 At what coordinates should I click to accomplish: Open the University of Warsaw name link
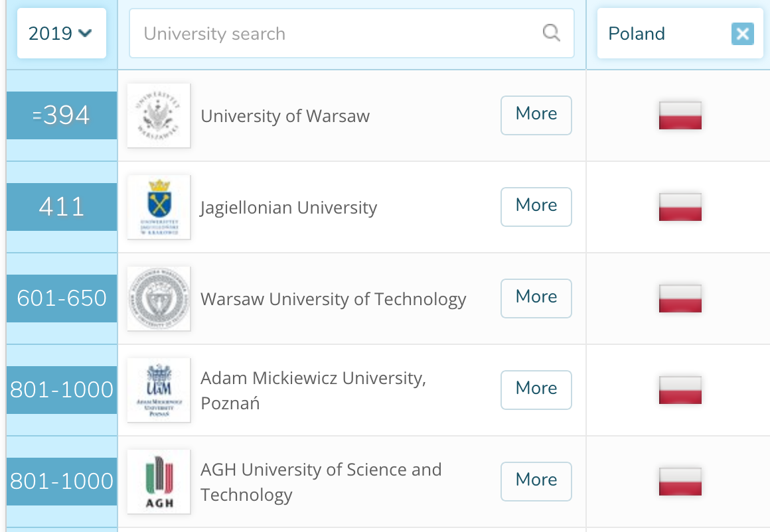click(x=285, y=116)
